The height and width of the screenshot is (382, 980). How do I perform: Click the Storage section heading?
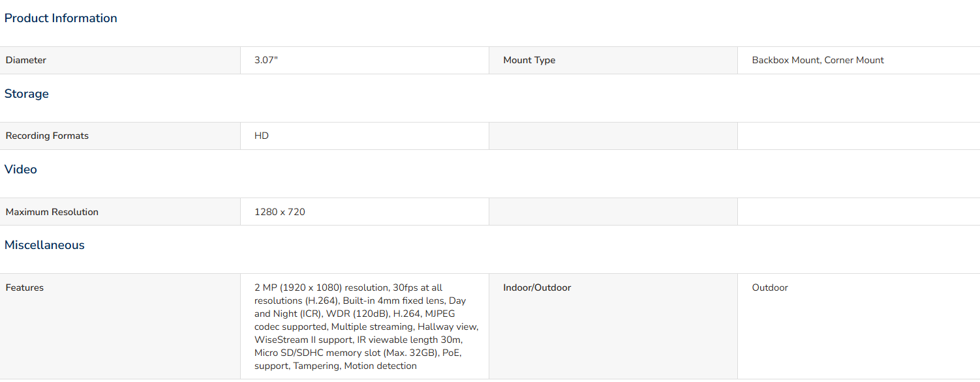pyautogui.click(x=27, y=94)
